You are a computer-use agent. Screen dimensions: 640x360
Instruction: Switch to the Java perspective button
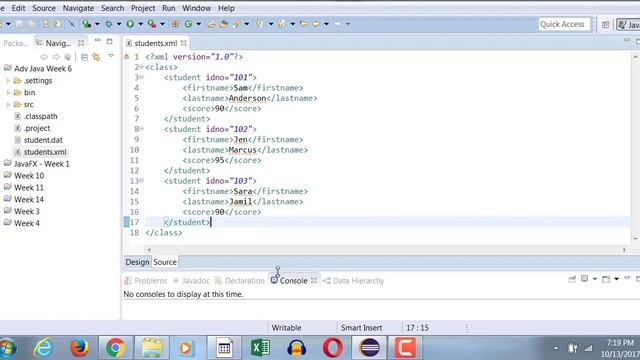click(628, 24)
